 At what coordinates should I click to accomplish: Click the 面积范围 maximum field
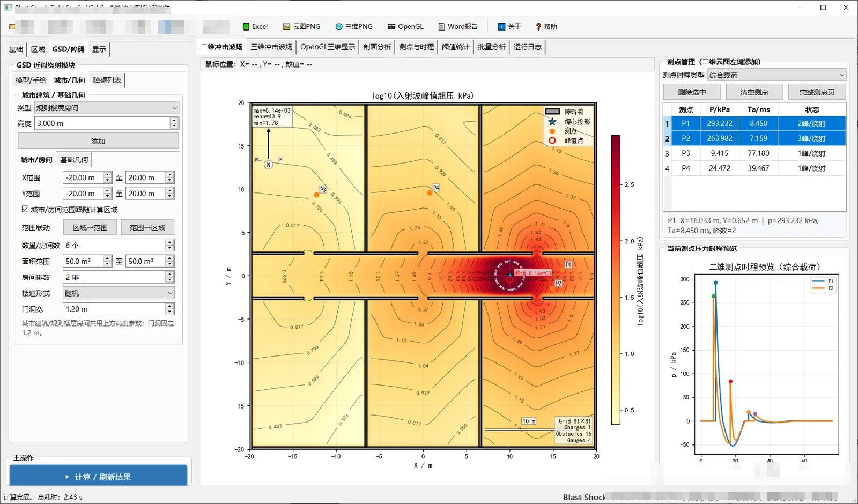[146, 261]
